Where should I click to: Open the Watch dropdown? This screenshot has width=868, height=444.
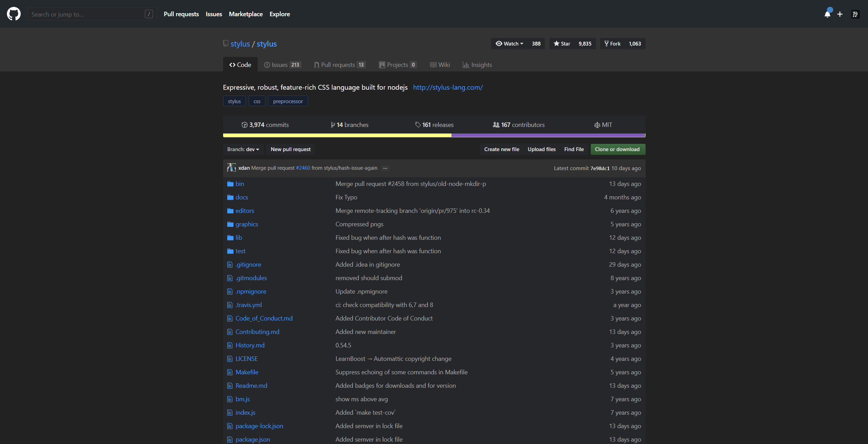coord(509,44)
